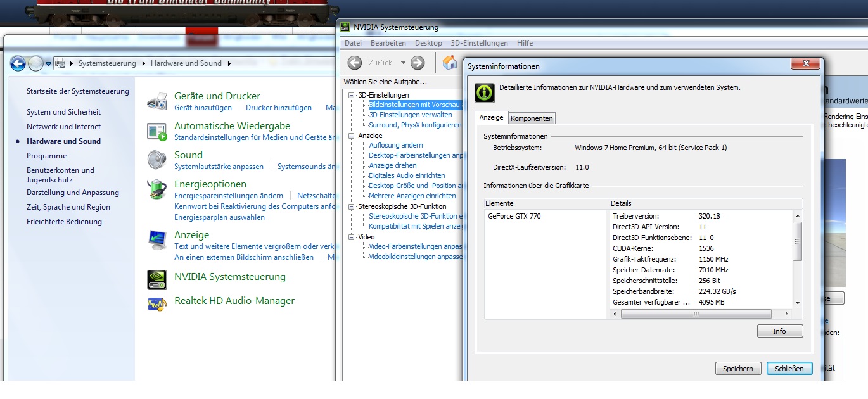868x399 pixels.
Task: Open Energiesparplan auswählen link
Action: pos(220,217)
